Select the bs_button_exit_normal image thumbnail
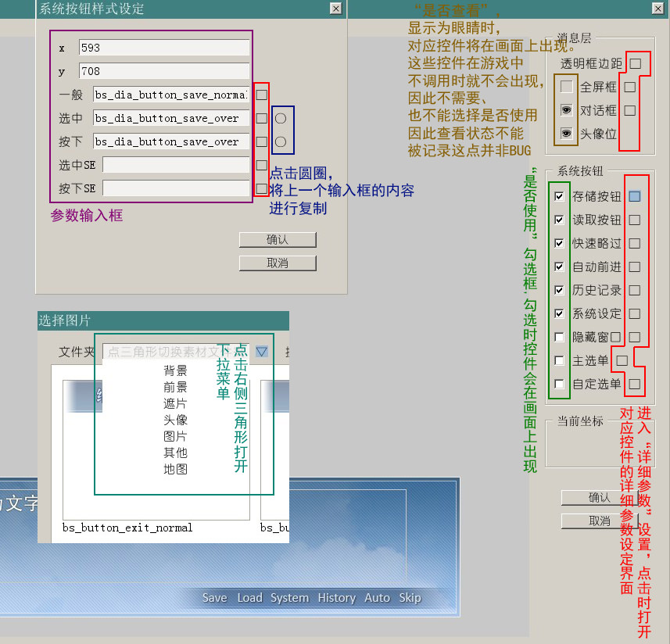Viewport: 670px width, 644px height. tap(156, 449)
